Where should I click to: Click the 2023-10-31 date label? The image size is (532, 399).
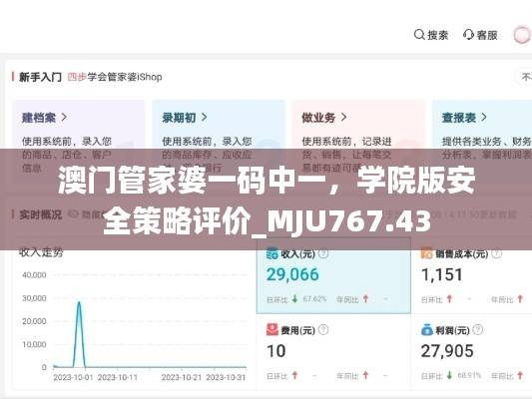point(226,377)
